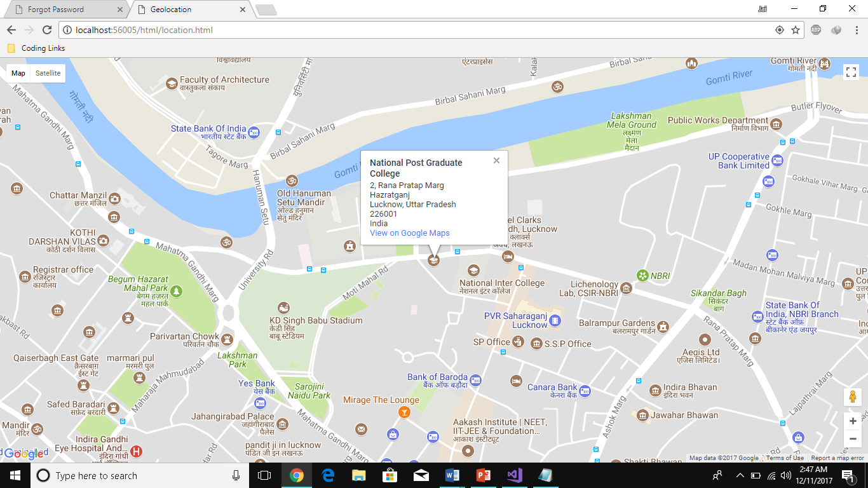The height and width of the screenshot is (488, 868).
Task: Show hidden system tray icons
Action: 740,475
